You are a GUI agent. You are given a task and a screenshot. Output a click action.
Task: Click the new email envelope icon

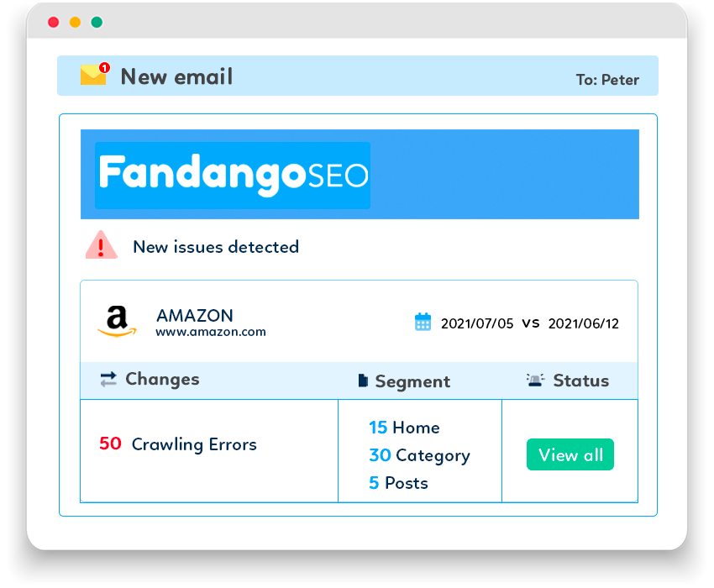coord(95,74)
